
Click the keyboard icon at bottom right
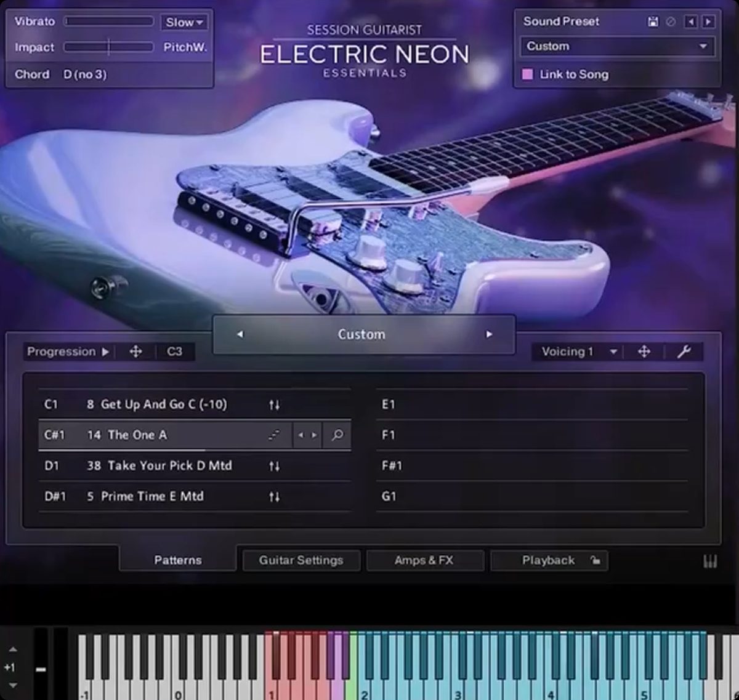[x=710, y=561]
